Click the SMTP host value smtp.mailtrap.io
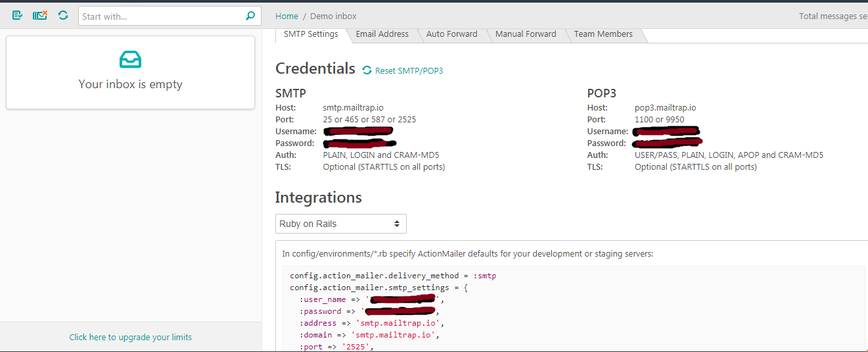The width and height of the screenshot is (868, 352). tap(354, 108)
